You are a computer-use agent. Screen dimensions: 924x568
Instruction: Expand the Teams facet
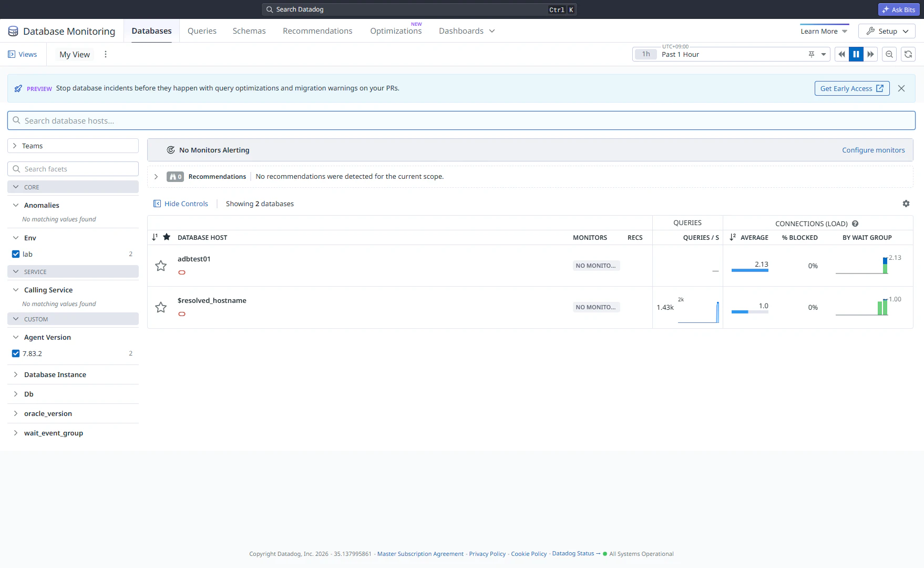(x=73, y=146)
